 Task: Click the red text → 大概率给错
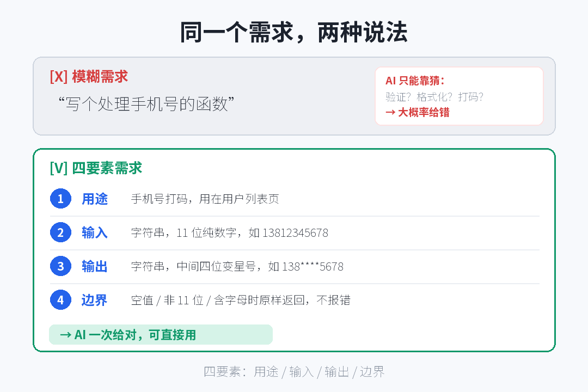[418, 112]
